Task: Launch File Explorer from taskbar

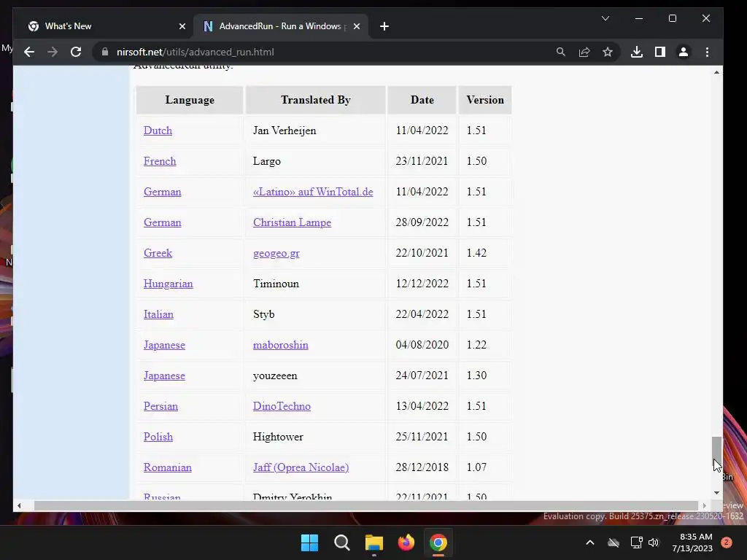Action: point(374,542)
